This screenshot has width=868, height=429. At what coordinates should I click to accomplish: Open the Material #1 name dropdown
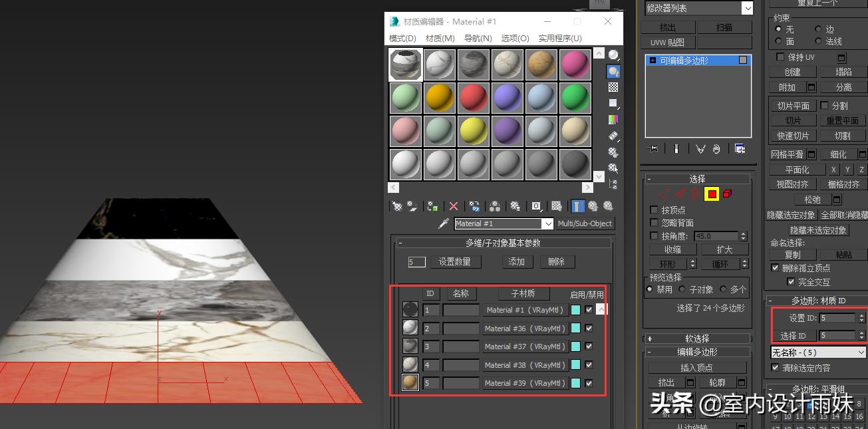coord(548,223)
